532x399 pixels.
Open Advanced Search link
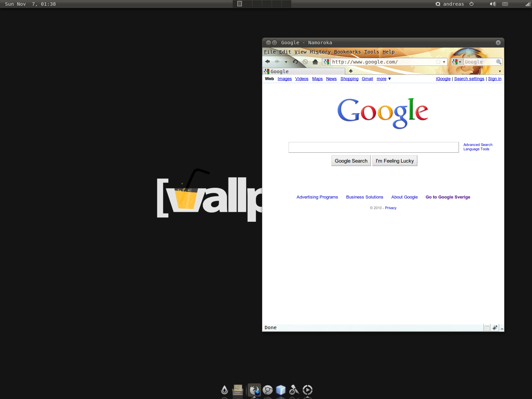(478, 145)
